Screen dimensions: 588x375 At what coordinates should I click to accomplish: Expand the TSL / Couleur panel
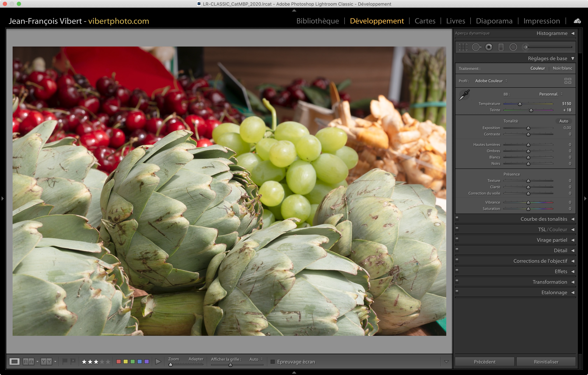pyautogui.click(x=552, y=229)
